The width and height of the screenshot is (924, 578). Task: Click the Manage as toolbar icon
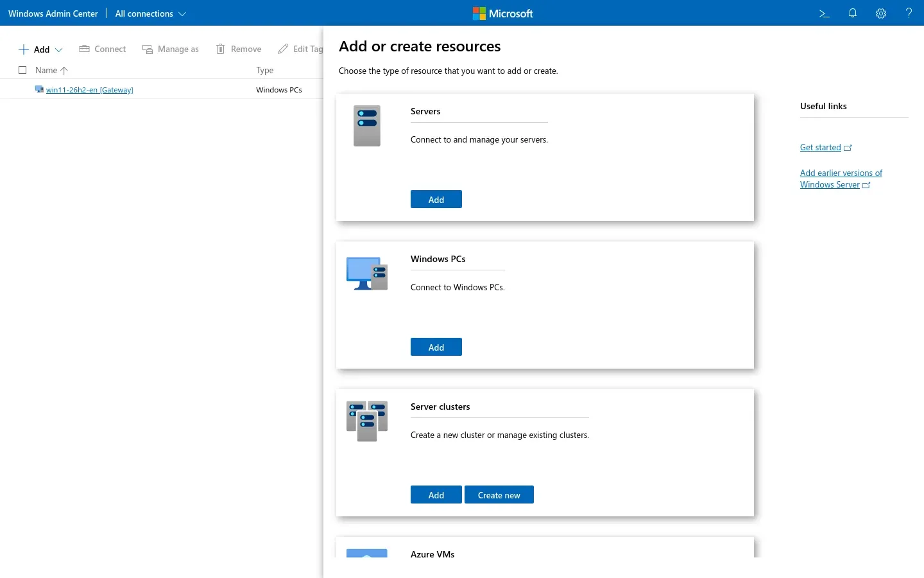(148, 49)
